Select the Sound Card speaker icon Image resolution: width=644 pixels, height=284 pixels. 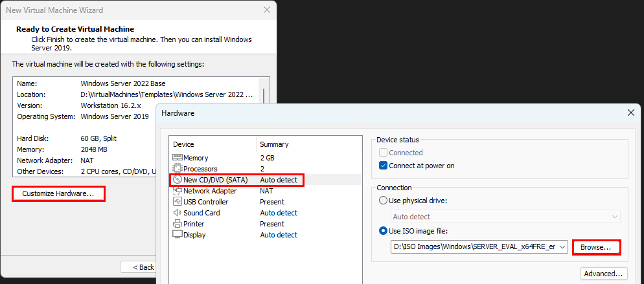(x=178, y=213)
